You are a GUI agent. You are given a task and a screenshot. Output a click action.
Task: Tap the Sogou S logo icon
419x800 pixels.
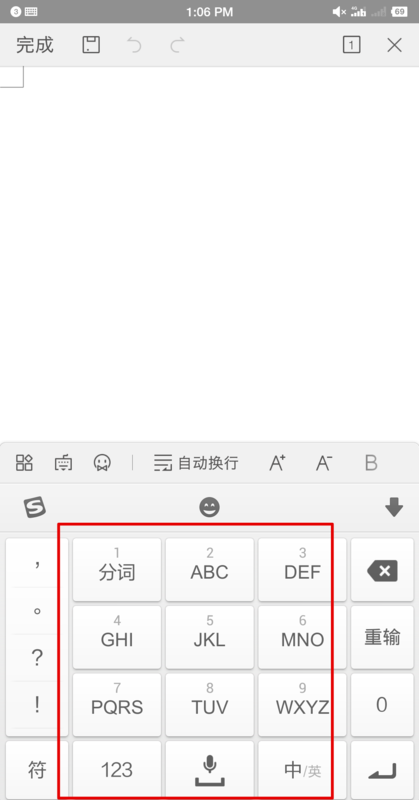point(35,508)
